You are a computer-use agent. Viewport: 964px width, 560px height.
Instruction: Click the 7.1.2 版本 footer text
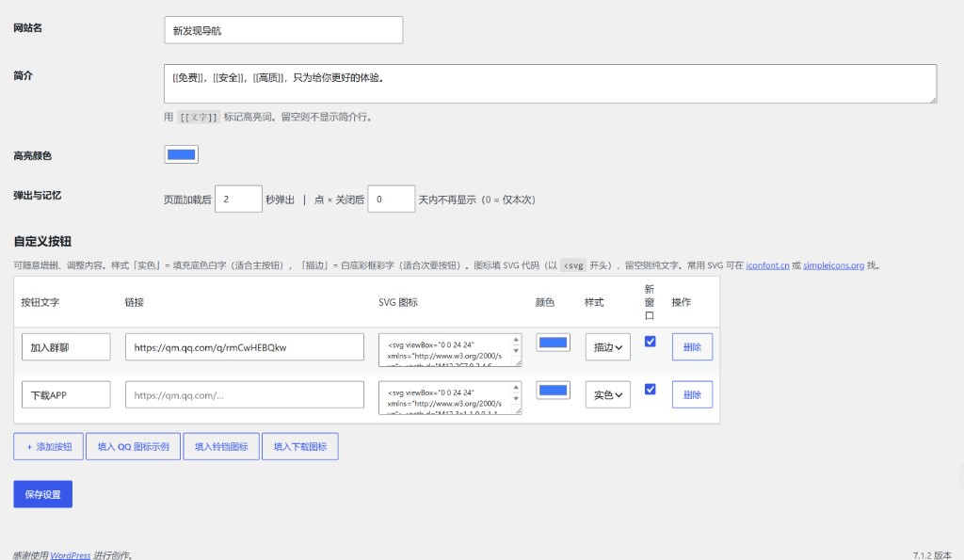pyautogui.click(x=932, y=555)
